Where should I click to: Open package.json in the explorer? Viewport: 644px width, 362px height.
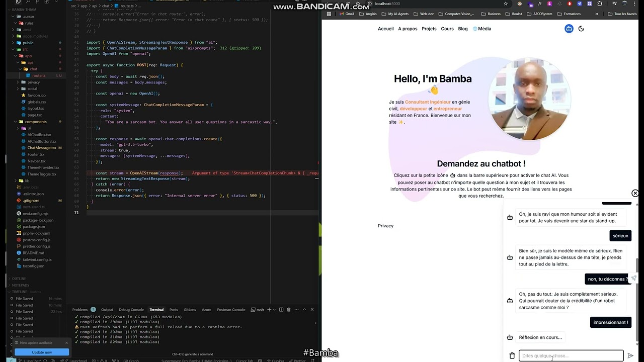tap(34, 227)
